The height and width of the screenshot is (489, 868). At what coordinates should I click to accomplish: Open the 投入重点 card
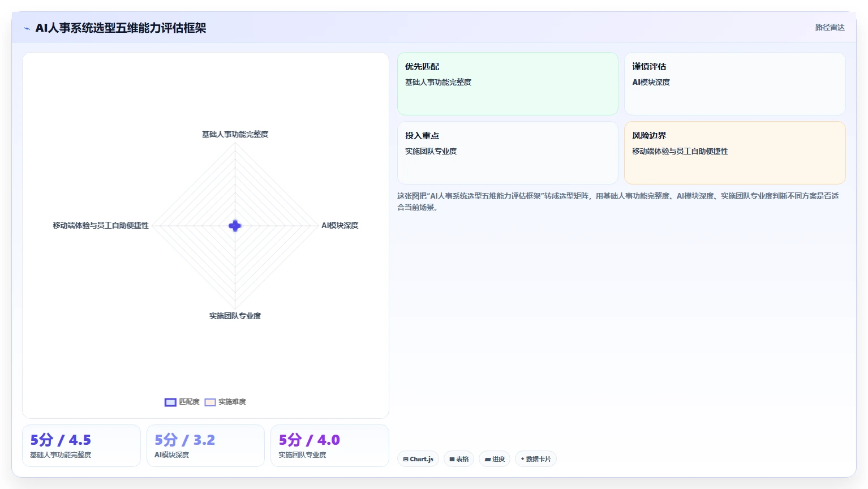pos(508,153)
